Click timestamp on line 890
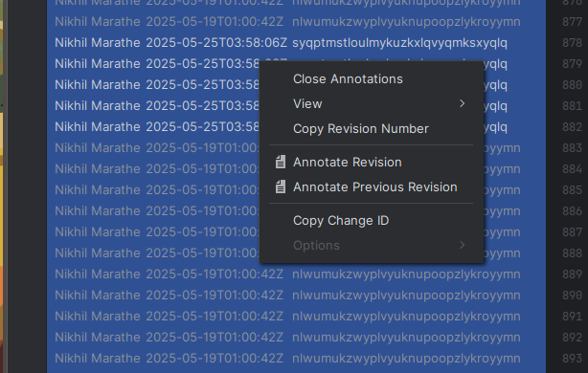The image size is (588, 373). tap(215, 296)
